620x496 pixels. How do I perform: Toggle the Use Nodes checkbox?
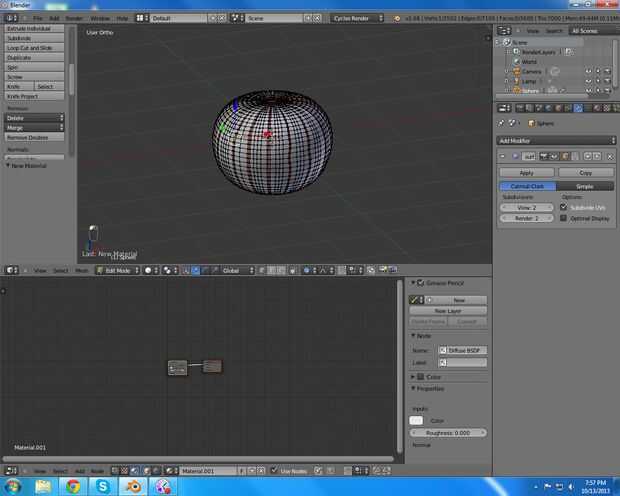click(274, 470)
